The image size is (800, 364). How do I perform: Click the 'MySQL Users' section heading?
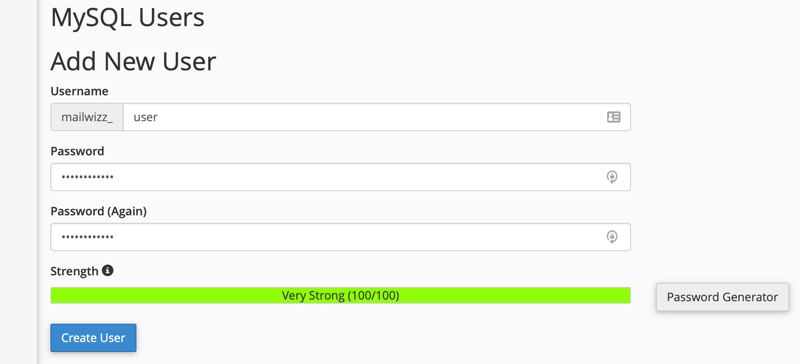[x=128, y=17]
